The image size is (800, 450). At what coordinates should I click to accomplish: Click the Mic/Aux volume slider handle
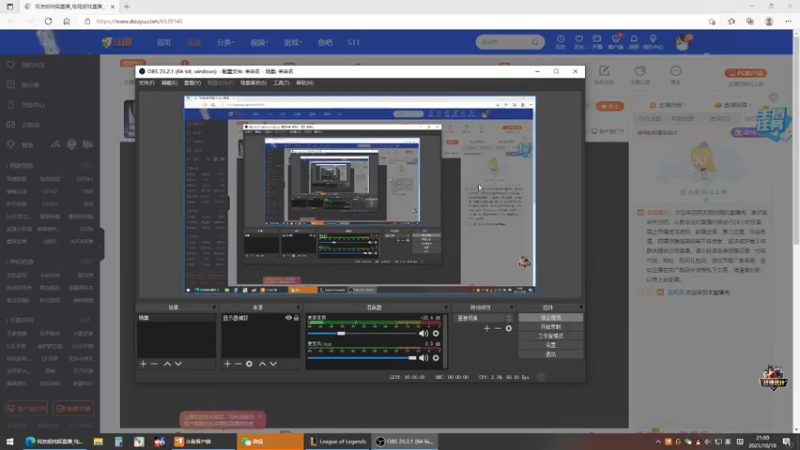pyautogui.click(x=412, y=358)
